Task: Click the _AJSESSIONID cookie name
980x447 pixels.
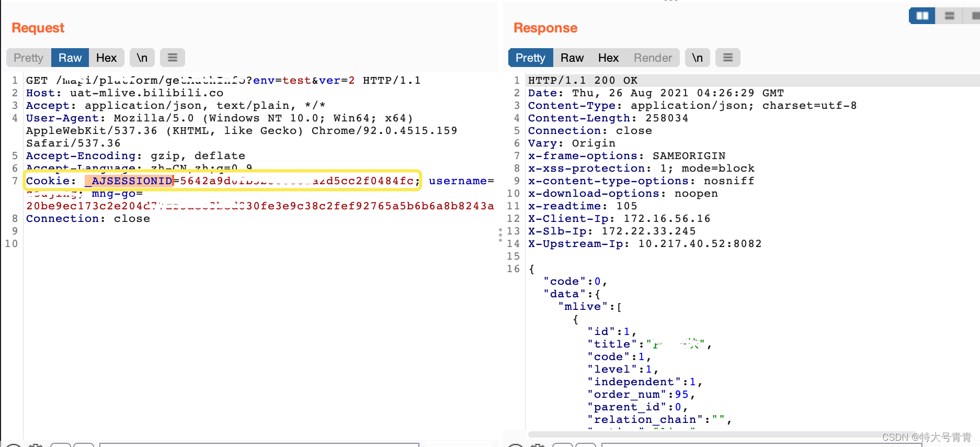Action: pos(129,181)
